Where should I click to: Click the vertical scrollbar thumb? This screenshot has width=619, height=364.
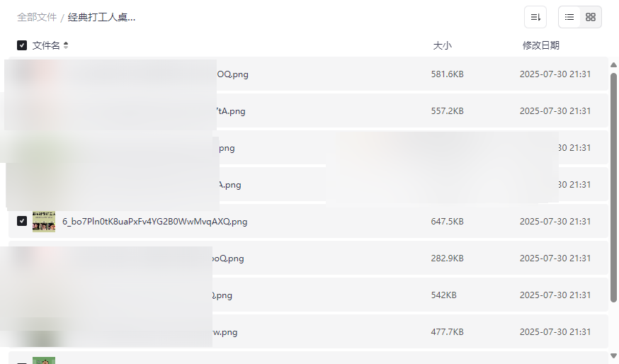pyautogui.click(x=613, y=184)
